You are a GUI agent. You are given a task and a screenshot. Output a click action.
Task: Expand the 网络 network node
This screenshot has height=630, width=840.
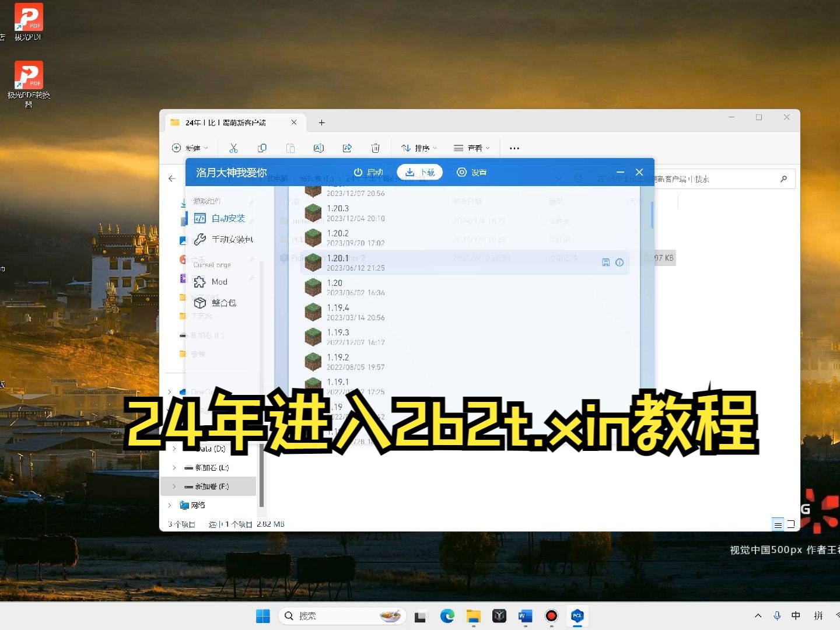[x=169, y=505]
